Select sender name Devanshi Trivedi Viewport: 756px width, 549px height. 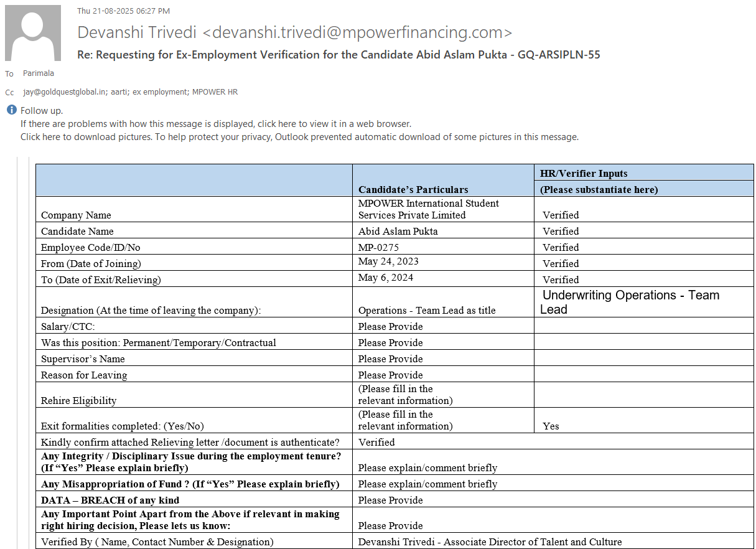click(x=138, y=32)
